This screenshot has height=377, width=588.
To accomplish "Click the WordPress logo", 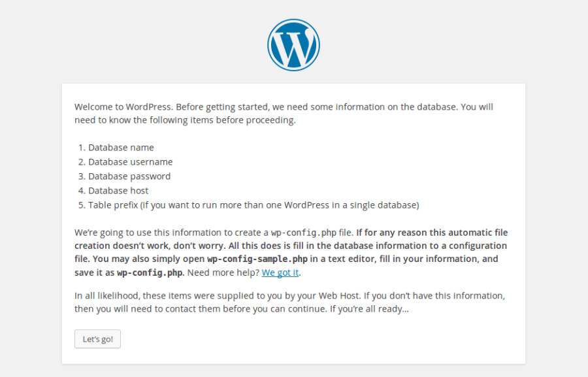I will coord(293,45).
